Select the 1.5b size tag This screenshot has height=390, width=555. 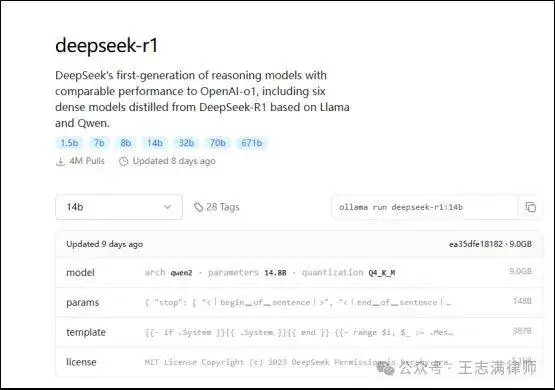click(69, 143)
